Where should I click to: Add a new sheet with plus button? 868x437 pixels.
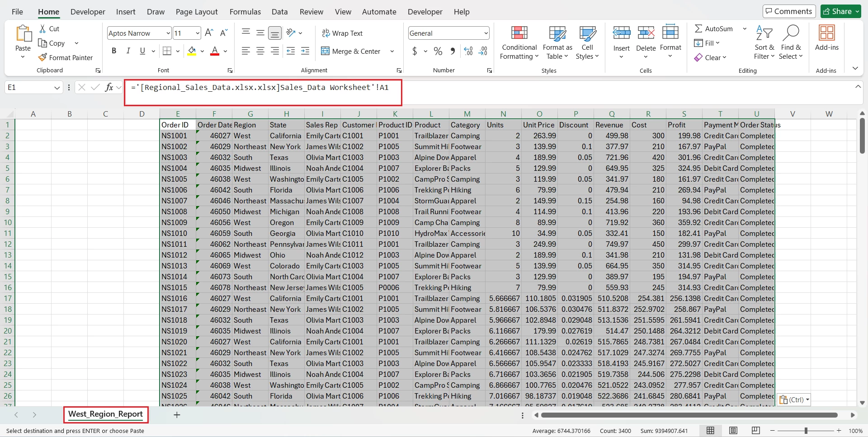coord(177,414)
